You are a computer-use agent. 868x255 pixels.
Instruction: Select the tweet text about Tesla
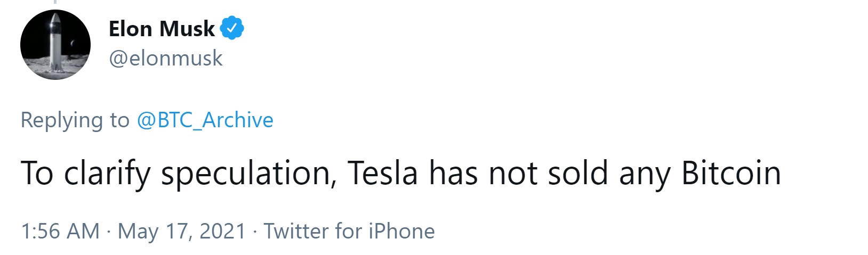400,173
